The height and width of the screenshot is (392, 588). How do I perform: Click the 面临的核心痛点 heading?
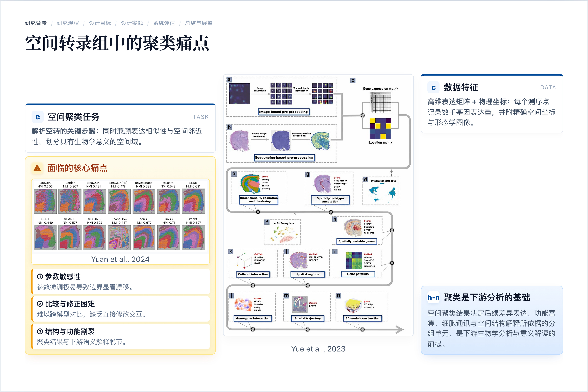(x=77, y=168)
